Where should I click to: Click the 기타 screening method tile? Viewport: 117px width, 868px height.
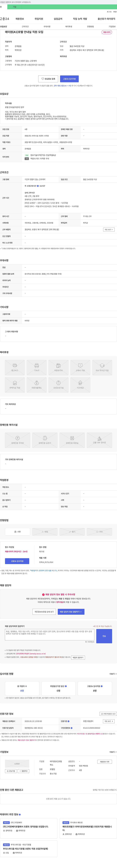100,532
